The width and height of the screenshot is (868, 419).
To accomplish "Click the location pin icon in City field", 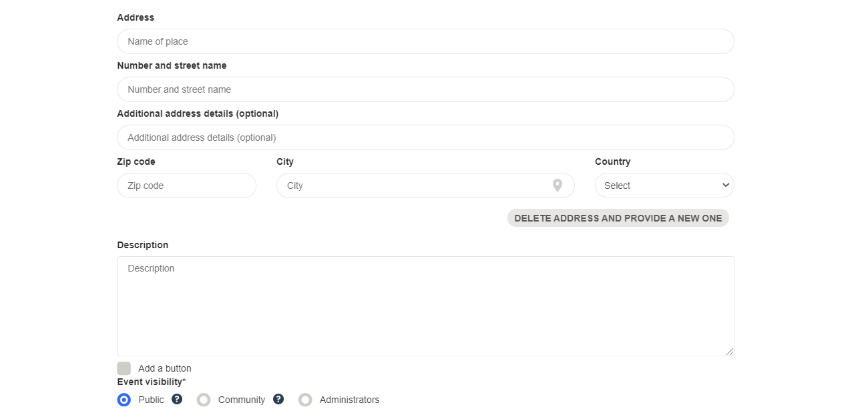I will (558, 185).
